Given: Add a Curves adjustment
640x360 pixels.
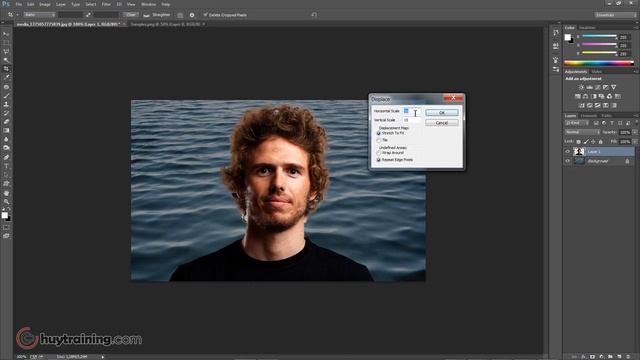Looking at the screenshot, I should point(598,87).
